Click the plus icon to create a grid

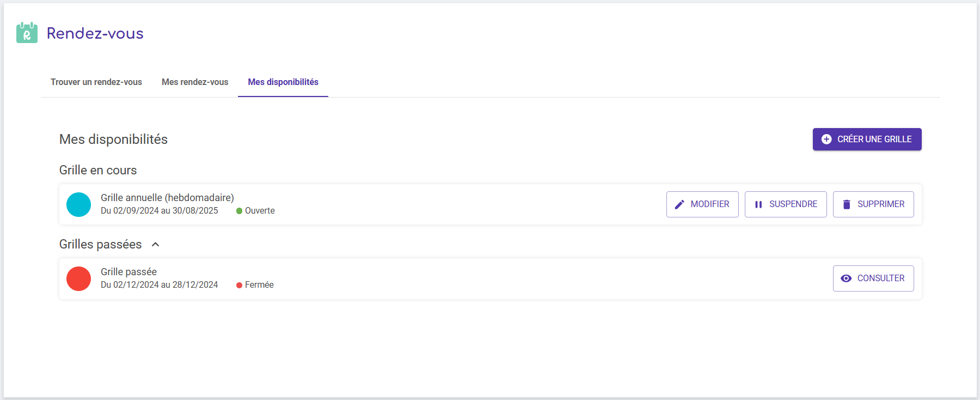pos(826,139)
